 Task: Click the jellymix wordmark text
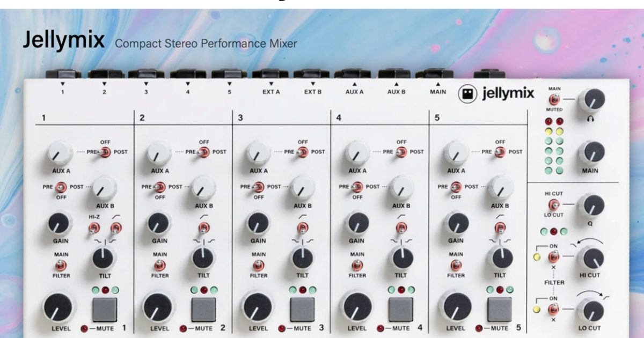click(508, 94)
